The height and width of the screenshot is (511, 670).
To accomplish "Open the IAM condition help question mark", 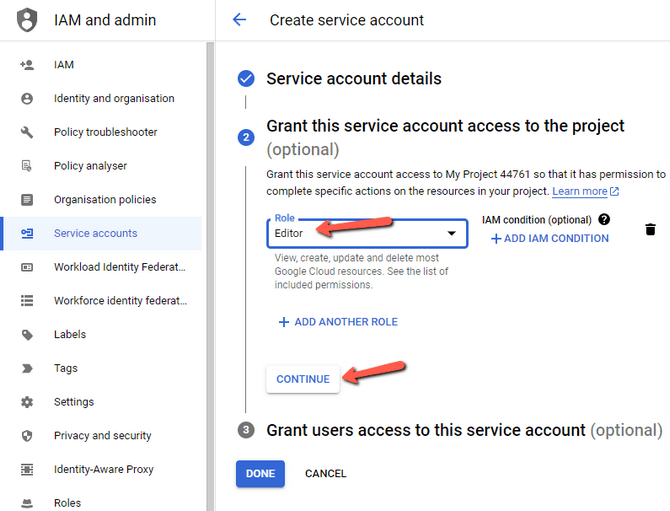I will (x=604, y=220).
